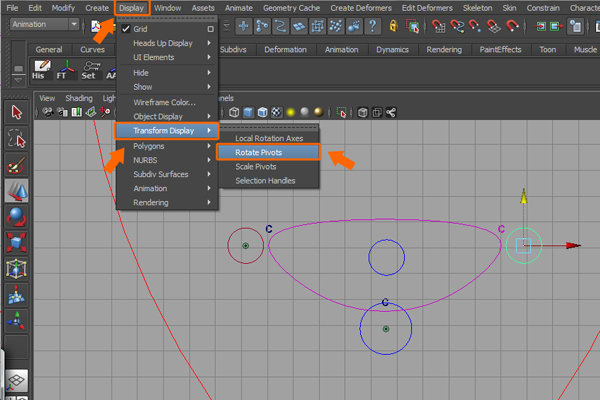Viewport: 600px width, 400px height.
Task: Click the FT freeze transform shelf icon
Action: (x=65, y=70)
